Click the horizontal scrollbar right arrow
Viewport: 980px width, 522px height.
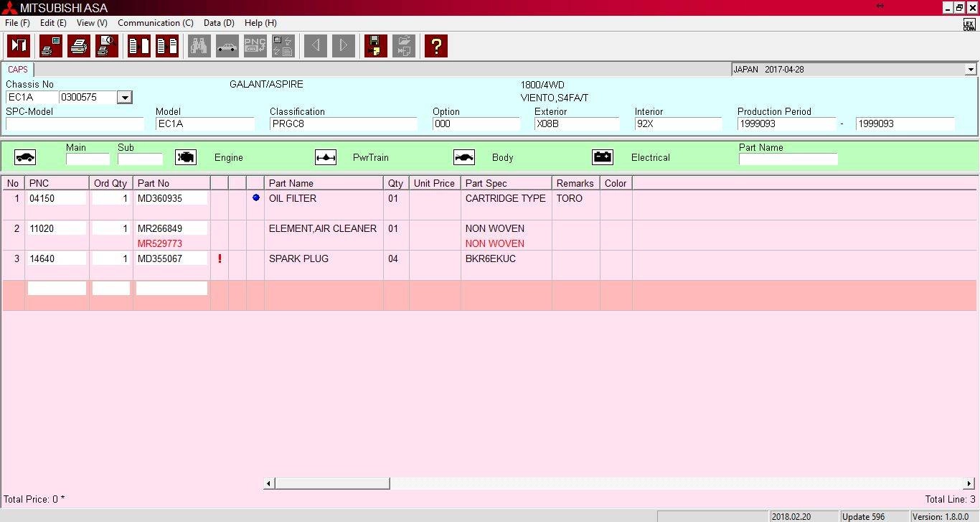pos(969,483)
